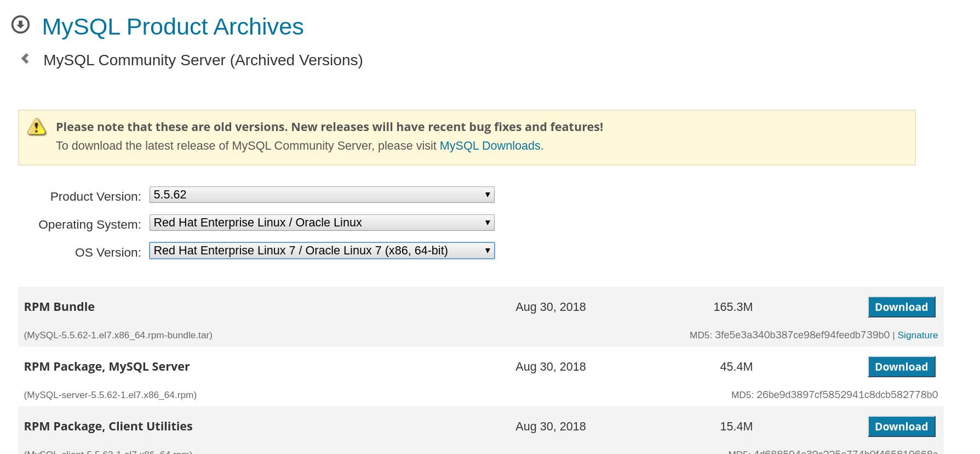
Task: Click the download circle icon beside page title
Action: pos(20,25)
